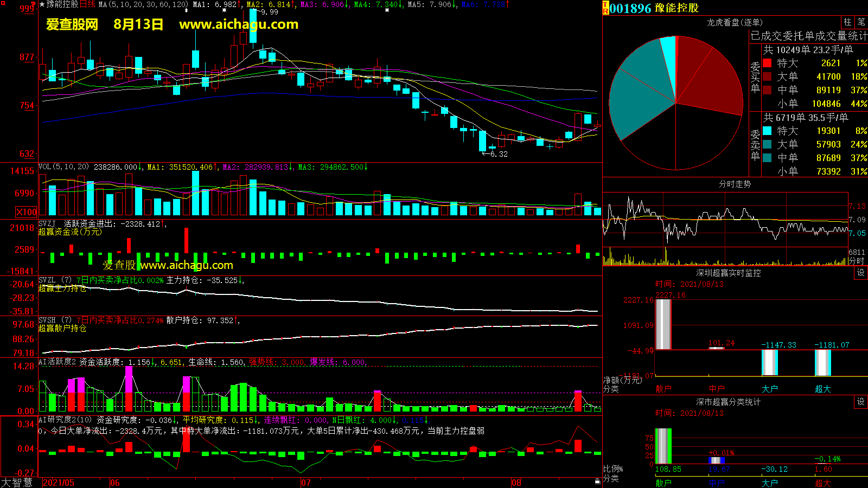This screenshot has height=488, width=868.
Task: Click the 07 month marker on timeline
Action: click(x=306, y=483)
